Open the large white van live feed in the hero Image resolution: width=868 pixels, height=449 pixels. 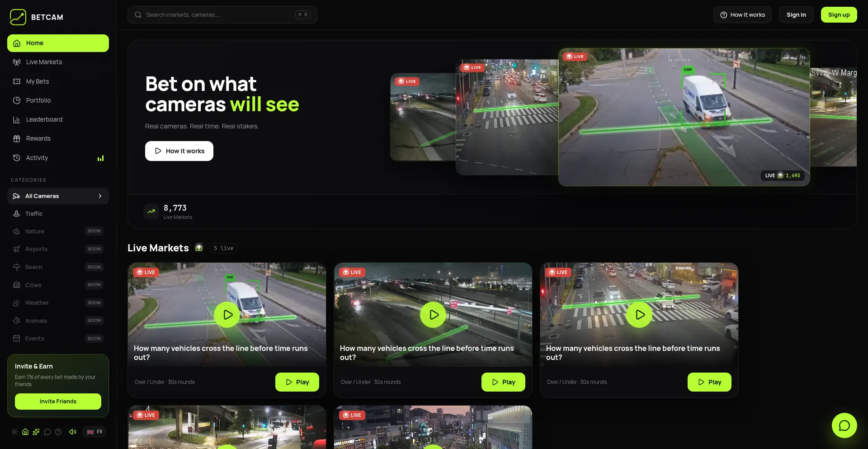pyautogui.click(x=684, y=117)
